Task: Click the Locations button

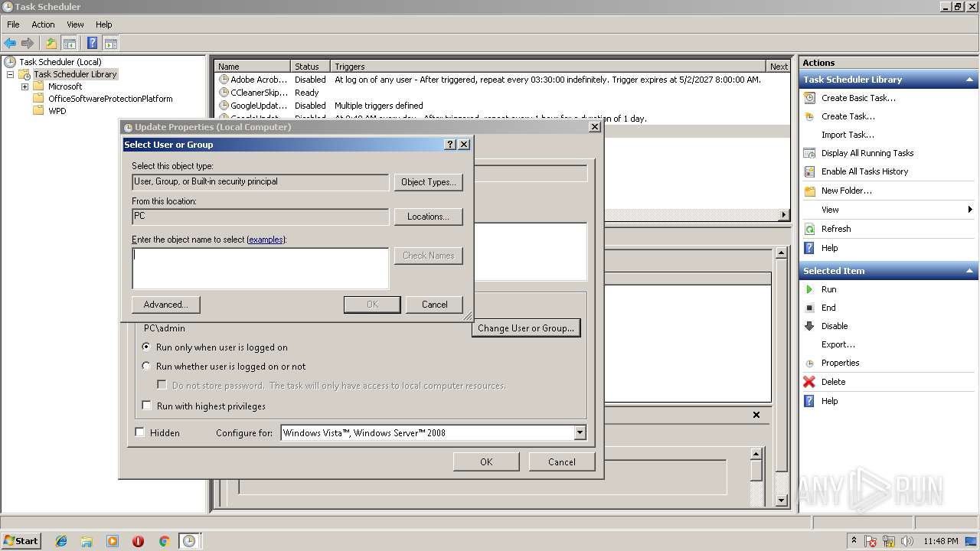Action: 429,217
